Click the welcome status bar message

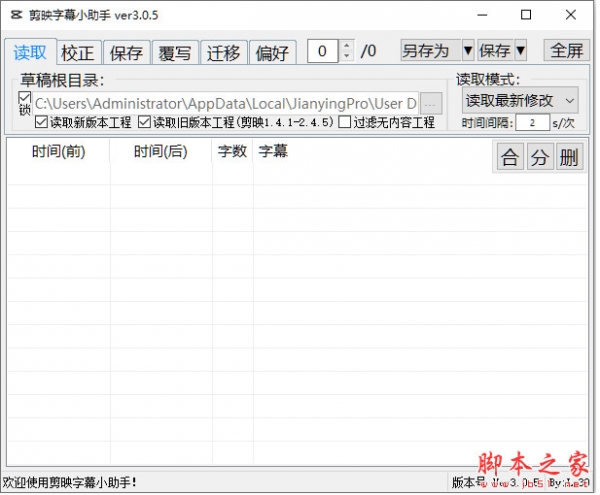tap(70, 484)
